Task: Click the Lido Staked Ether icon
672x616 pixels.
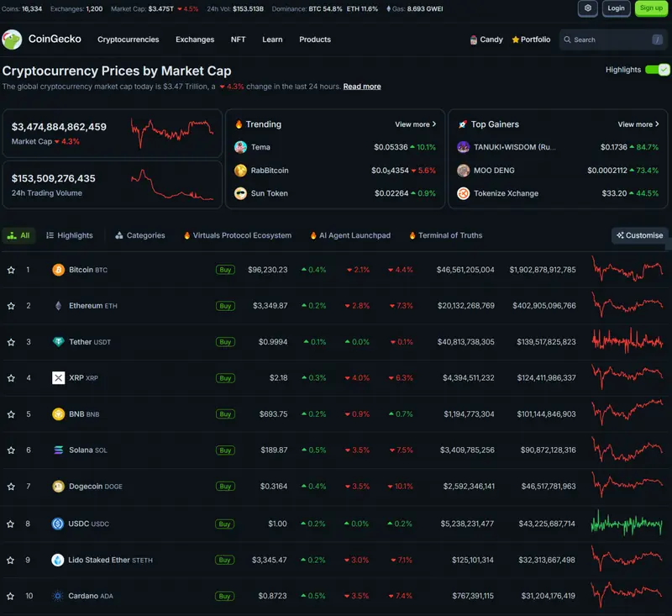Action: pos(58,560)
